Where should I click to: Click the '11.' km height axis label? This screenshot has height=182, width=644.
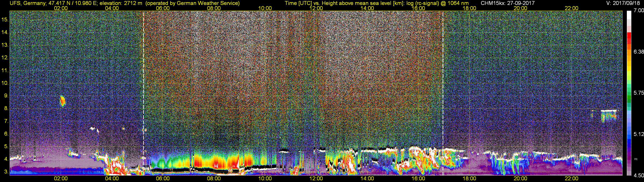[5, 70]
